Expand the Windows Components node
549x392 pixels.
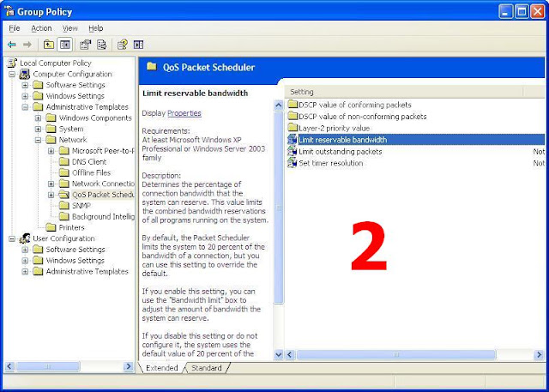pos(38,118)
